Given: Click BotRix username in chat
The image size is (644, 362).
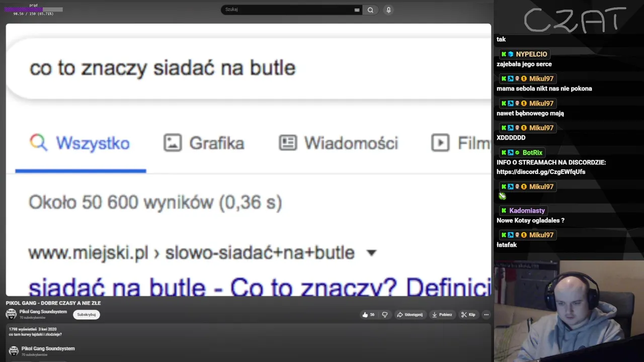Looking at the screenshot, I should (532, 153).
